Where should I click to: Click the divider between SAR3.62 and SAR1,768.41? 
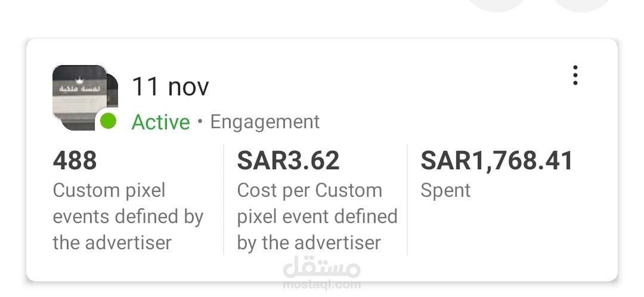point(407,200)
